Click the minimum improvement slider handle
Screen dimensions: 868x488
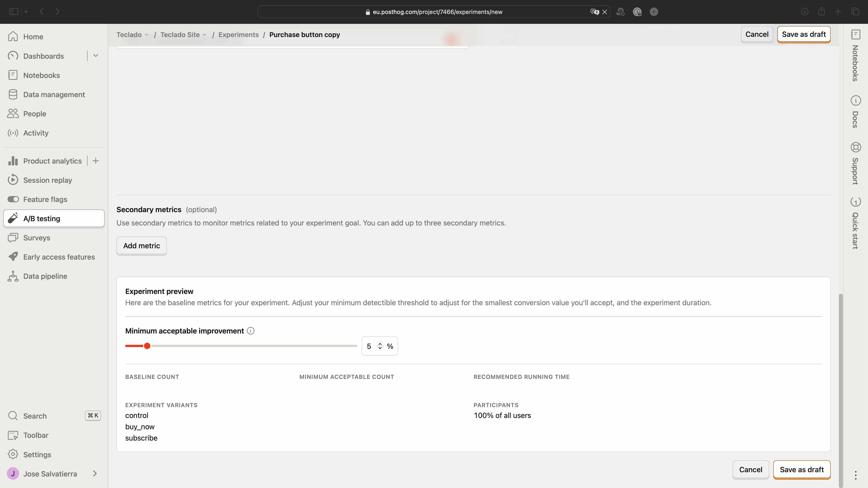pyautogui.click(x=147, y=346)
